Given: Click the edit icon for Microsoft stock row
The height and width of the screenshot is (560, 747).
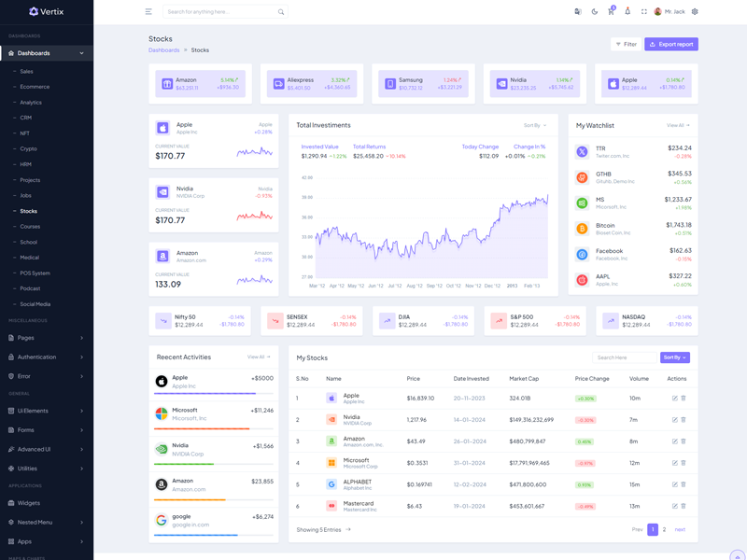Looking at the screenshot, I should (x=675, y=463).
